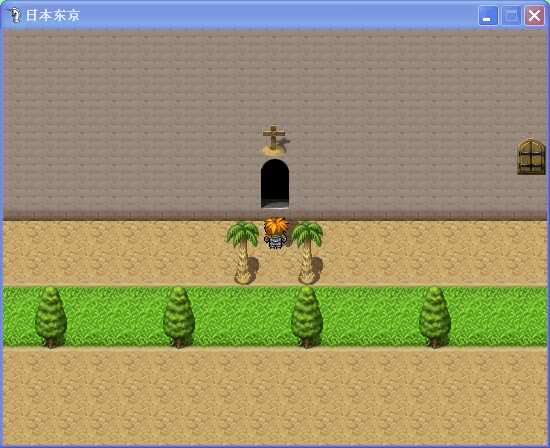Click the palm tree right of the character
This screenshot has width=550, height=448.
(307, 252)
